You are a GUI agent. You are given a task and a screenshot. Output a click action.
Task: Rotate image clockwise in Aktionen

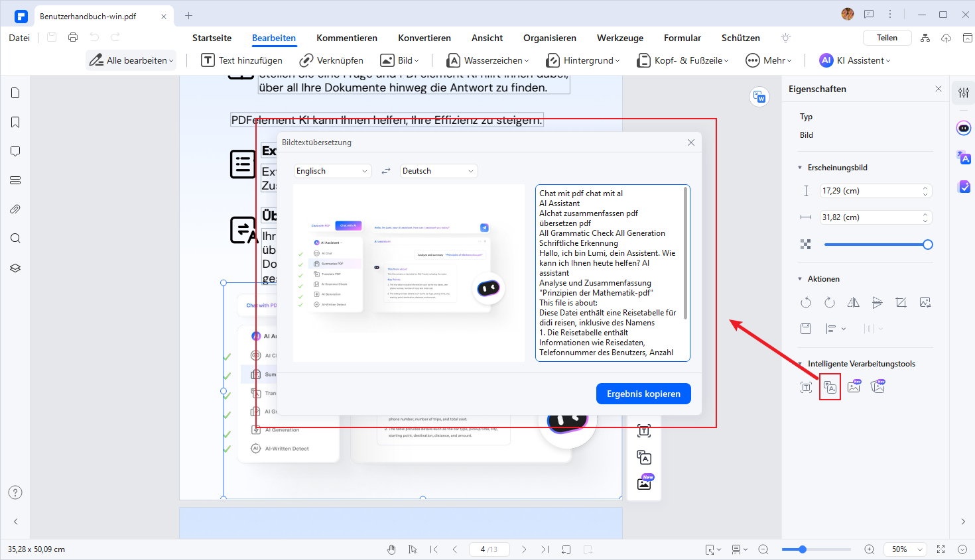click(830, 302)
